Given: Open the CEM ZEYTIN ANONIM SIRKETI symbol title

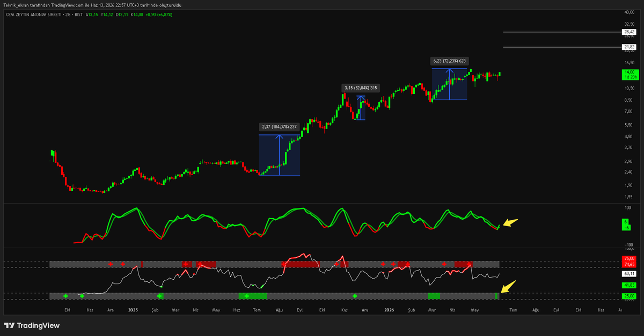Looking at the screenshot, I should coord(33,14).
